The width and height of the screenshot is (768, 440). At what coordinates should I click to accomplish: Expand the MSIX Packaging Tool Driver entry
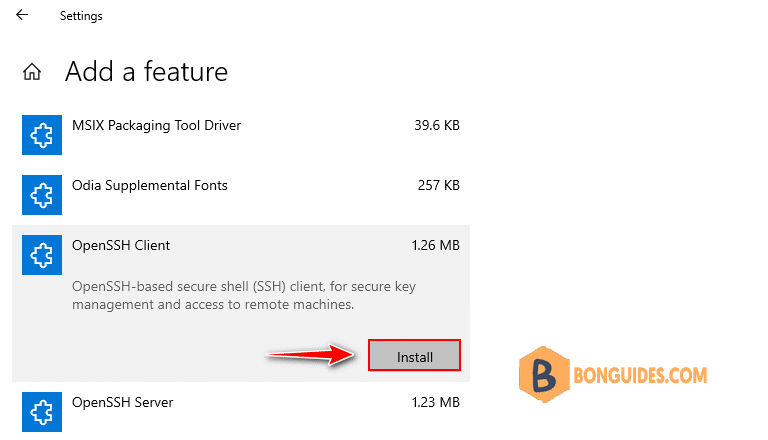240,135
